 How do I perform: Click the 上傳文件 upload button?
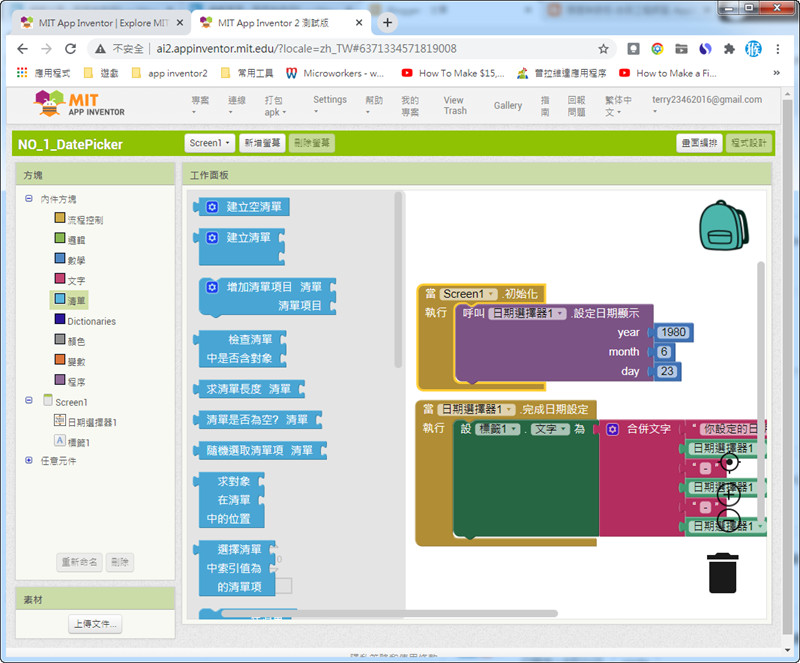tap(95, 624)
